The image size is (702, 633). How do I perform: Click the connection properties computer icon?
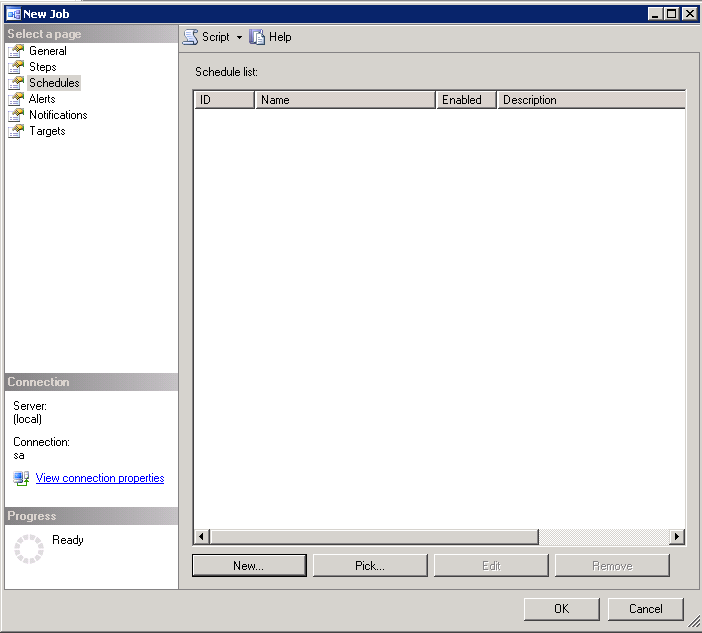pos(21,478)
